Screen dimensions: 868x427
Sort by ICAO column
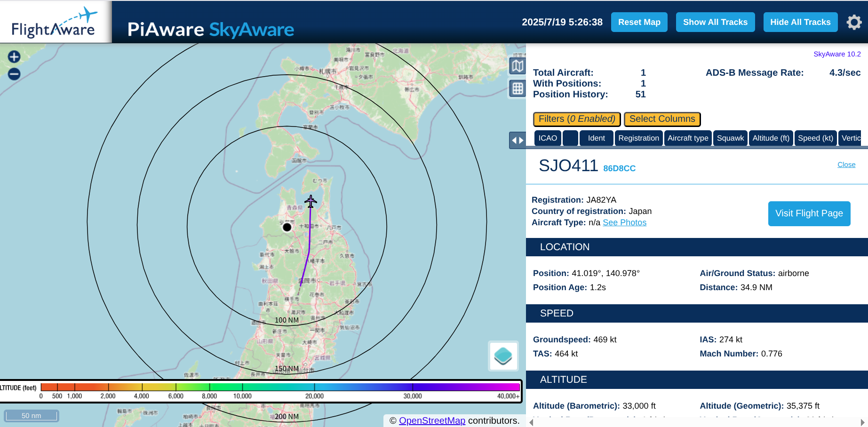(x=548, y=138)
